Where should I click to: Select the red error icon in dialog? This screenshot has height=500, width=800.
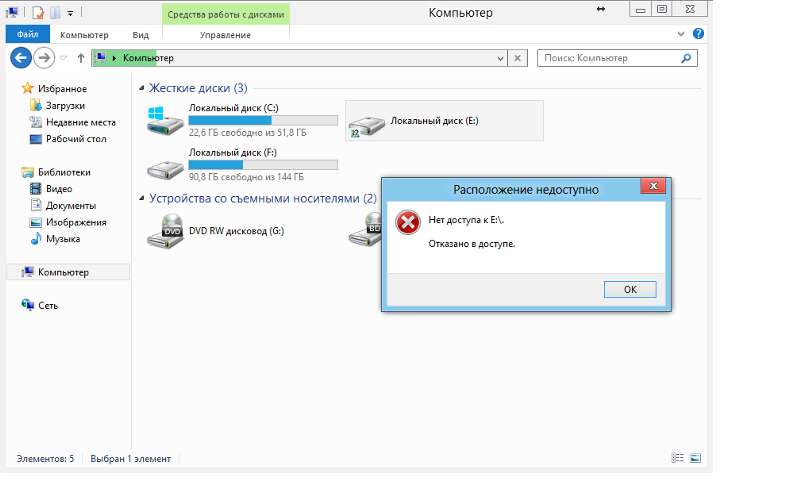point(408,222)
